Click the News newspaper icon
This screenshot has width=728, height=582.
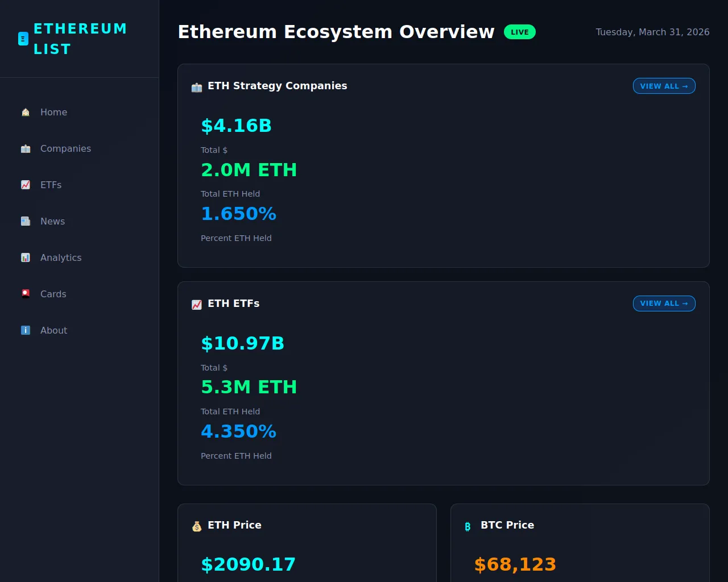(x=26, y=222)
